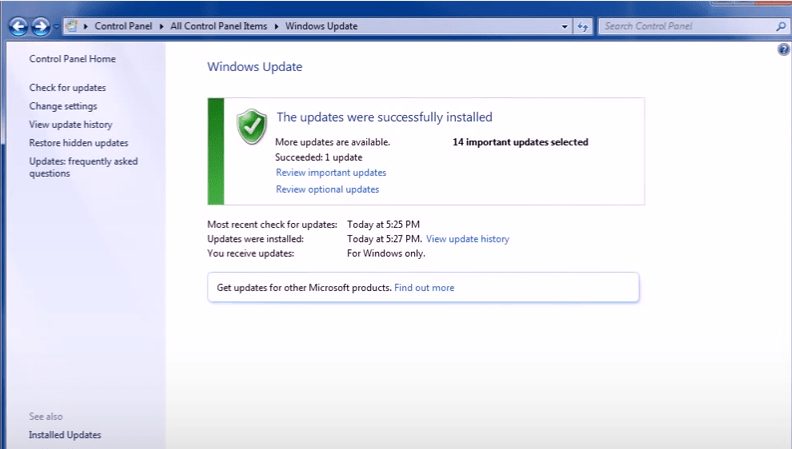Open Updates: frequently asked questions
This screenshot has height=449, width=792.
(83, 167)
